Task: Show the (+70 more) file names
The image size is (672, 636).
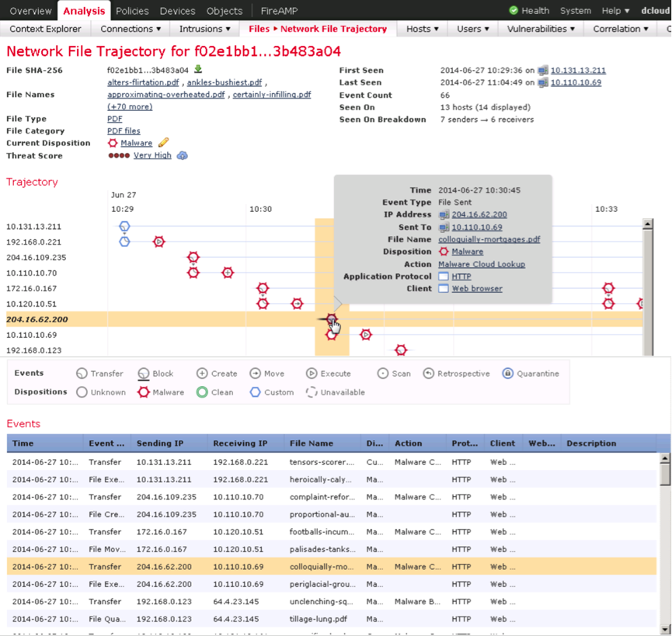Action: pyautogui.click(x=130, y=106)
